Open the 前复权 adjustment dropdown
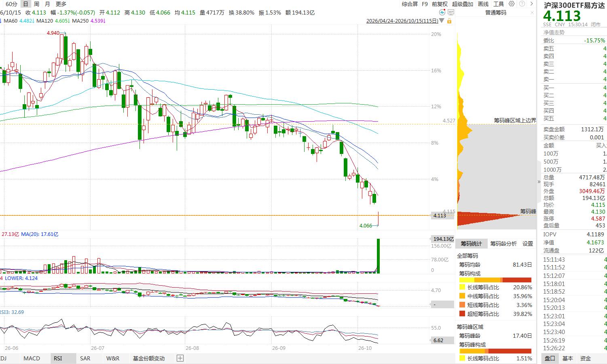This screenshot has width=607, height=364. (440, 4)
